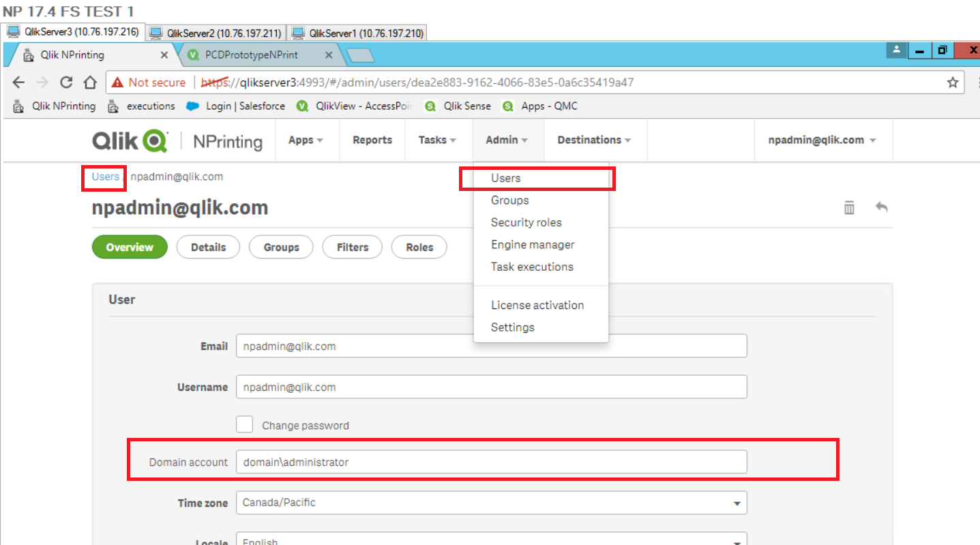Open Chrome profile person icon
The height and width of the screenshot is (545, 980).
896,50
